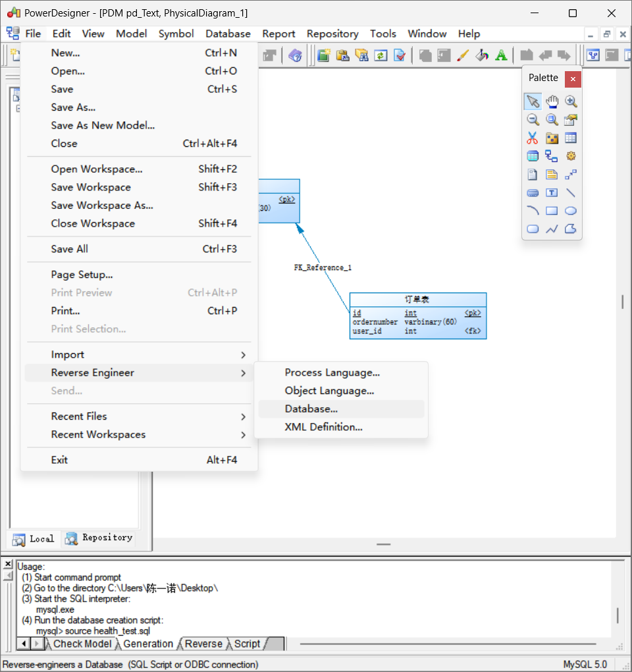Switch to the Reverse output tab
Screen dimensions: 632x672
pyautogui.click(x=204, y=644)
